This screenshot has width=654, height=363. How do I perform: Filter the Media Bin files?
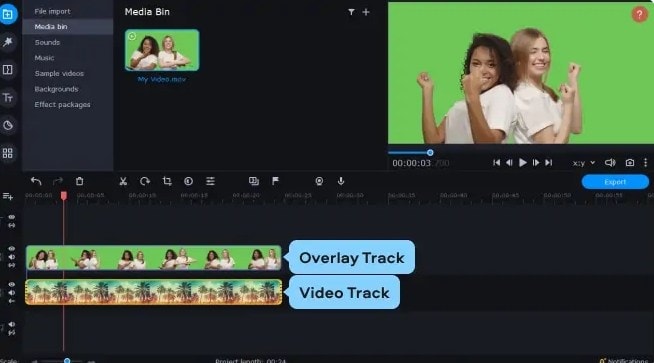pyautogui.click(x=351, y=12)
